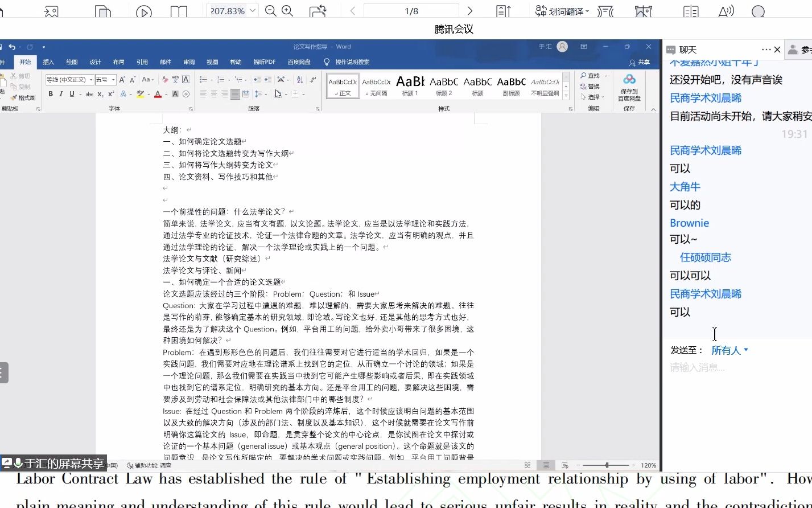Click the 共享 share button in Word
The width and height of the screenshot is (812, 508).
640,62
